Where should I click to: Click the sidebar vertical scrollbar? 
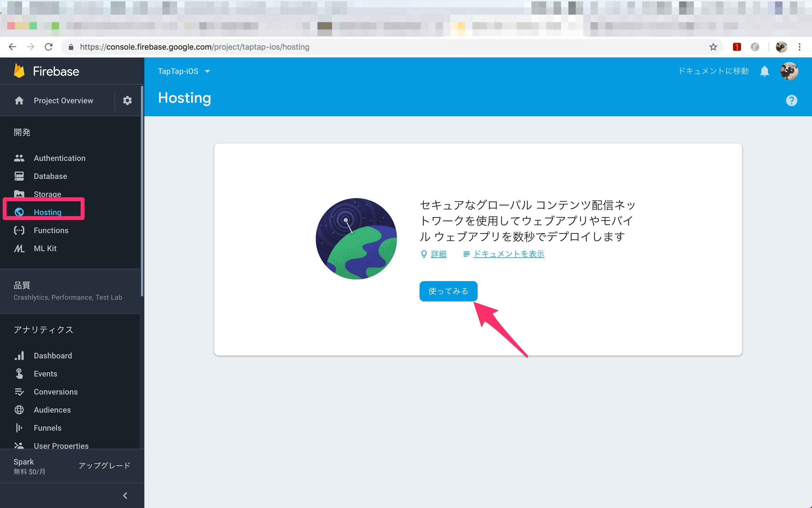pyautogui.click(x=142, y=192)
